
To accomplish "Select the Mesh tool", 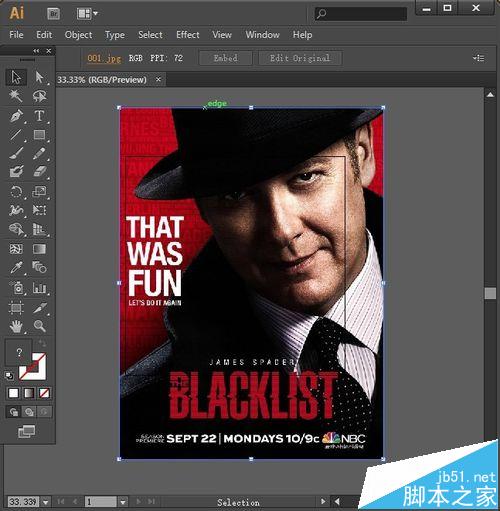I will [x=16, y=249].
